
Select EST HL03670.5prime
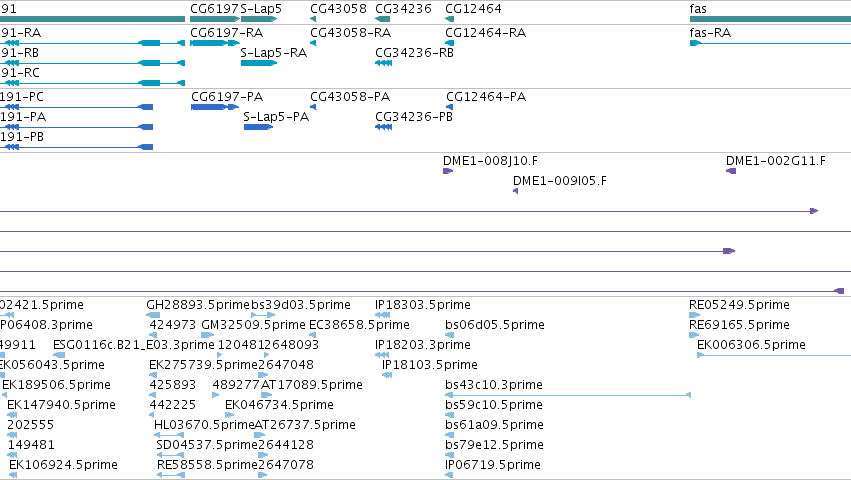(x=204, y=425)
